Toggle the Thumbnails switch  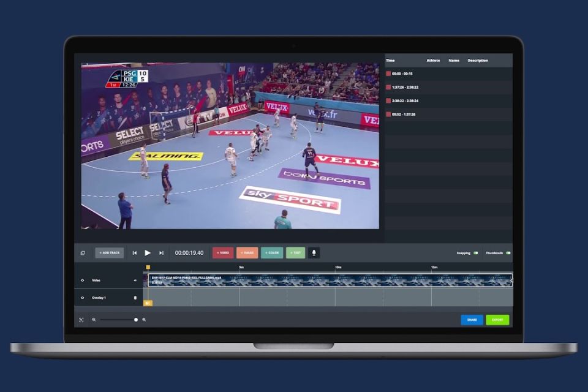[x=508, y=253]
